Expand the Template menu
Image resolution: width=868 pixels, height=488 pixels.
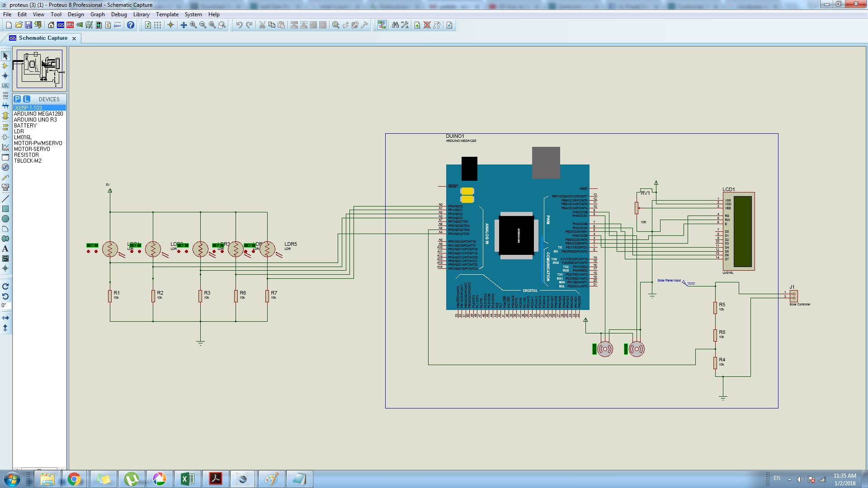(167, 14)
